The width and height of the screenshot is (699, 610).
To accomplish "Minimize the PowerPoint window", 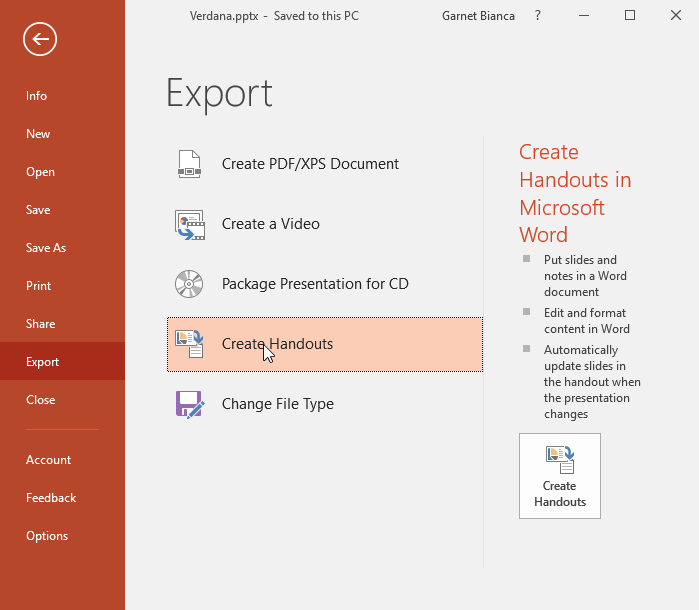I will tap(584, 16).
